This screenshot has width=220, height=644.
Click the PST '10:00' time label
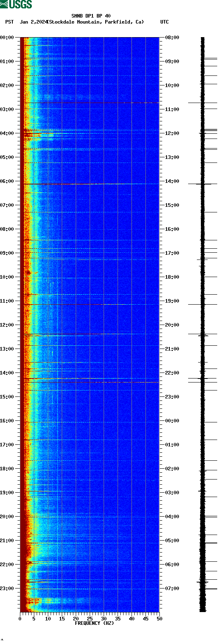point(7,277)
